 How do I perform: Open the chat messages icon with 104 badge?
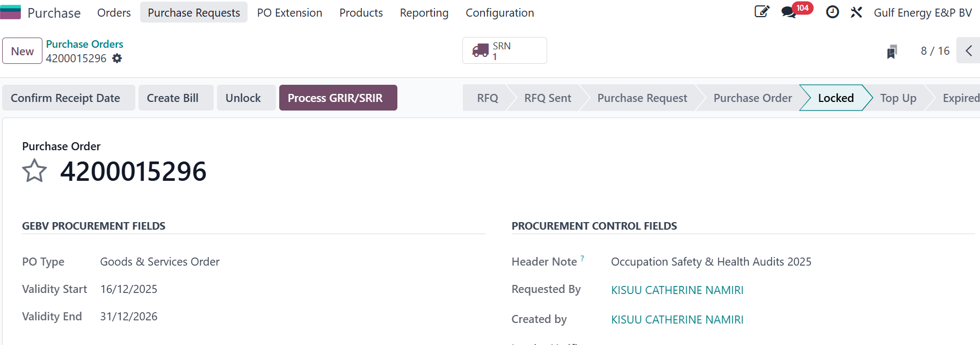tap(789, 12)
